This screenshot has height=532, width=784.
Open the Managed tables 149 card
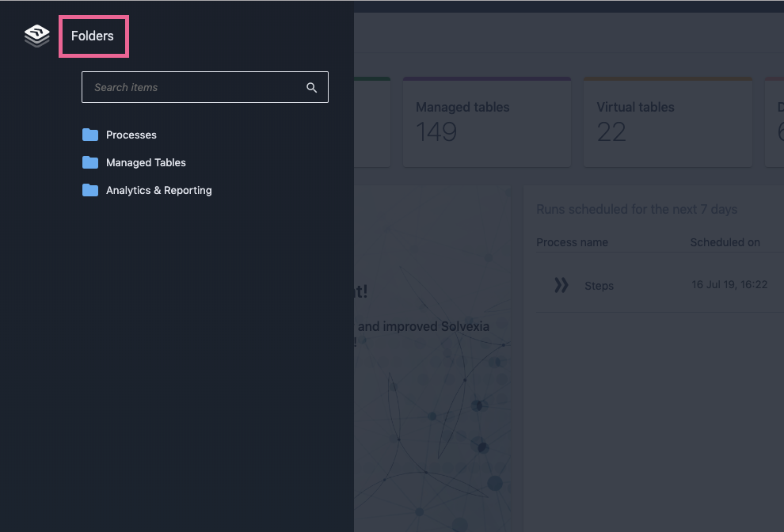(486, 122)
